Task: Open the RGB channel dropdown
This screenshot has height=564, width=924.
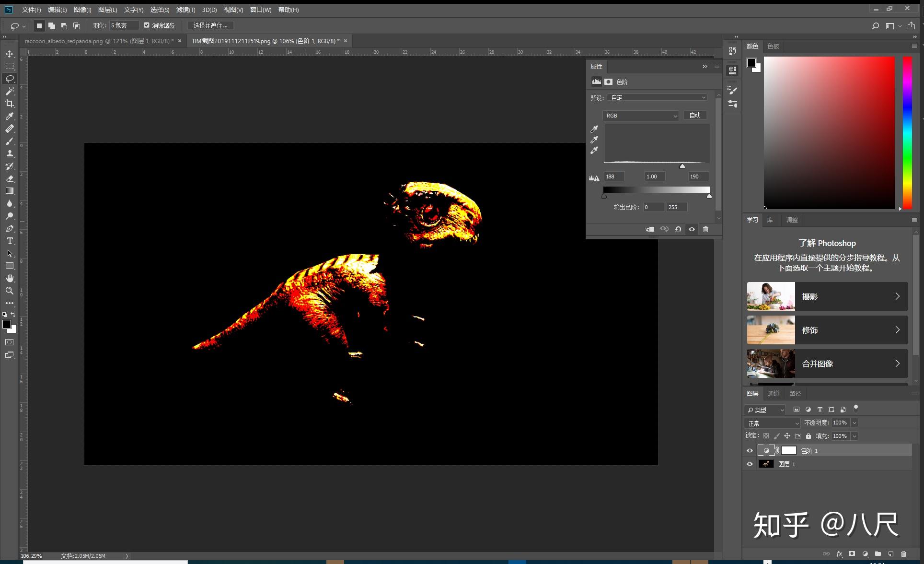Action: 641,116
